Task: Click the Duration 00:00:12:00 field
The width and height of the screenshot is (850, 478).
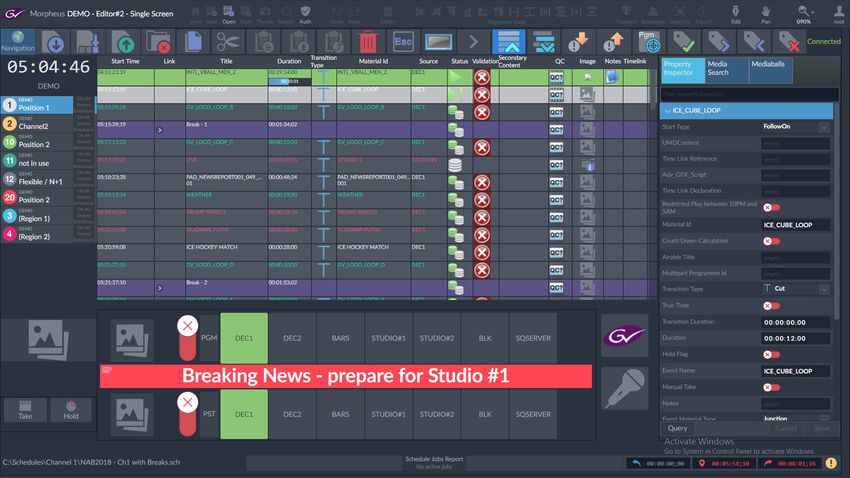Action: click(x=796, y=339)
